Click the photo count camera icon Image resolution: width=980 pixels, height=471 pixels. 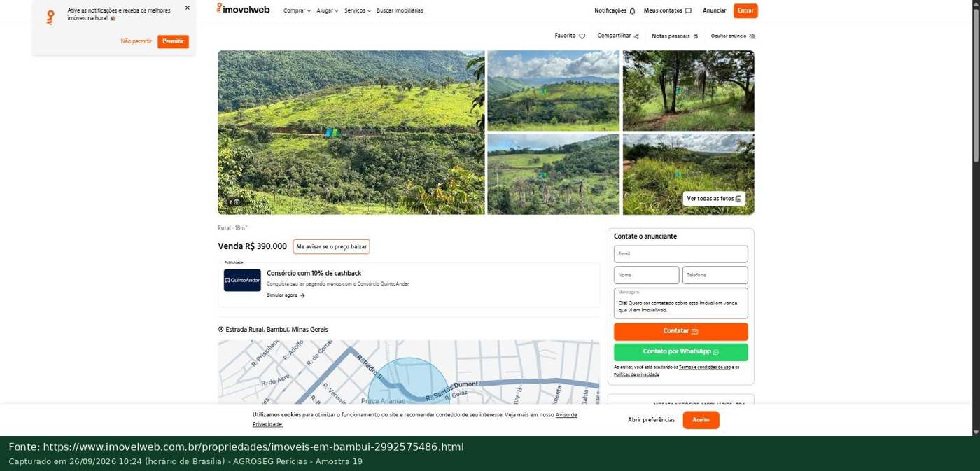click(x=237, y=202)
